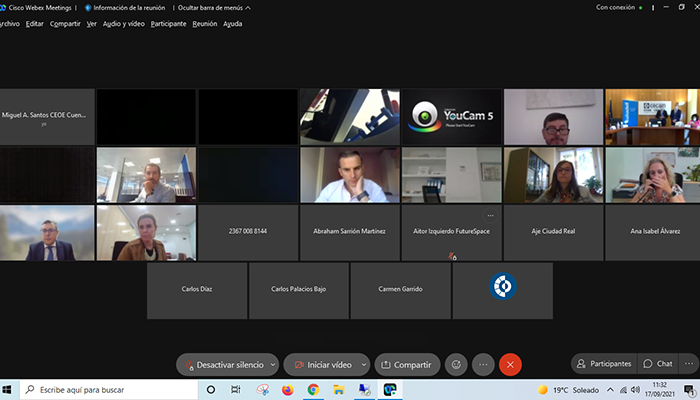Open the more options ellipsis button

pyautogui.click(x=483, y=365)
